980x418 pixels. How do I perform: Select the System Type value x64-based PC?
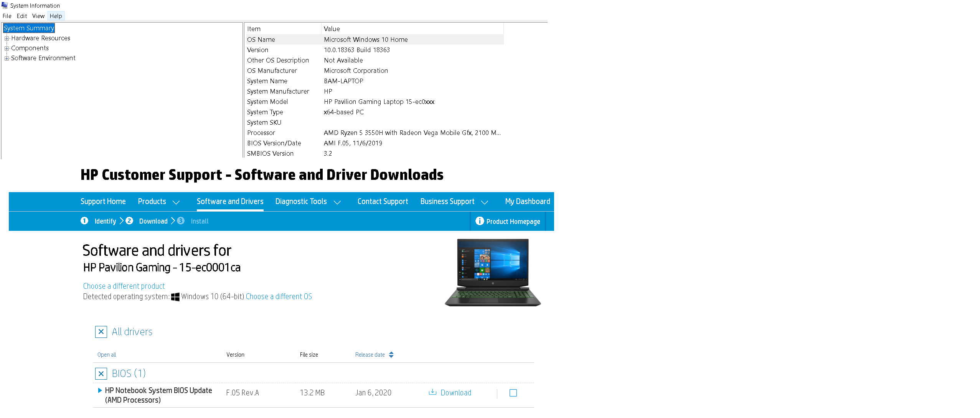click(343, 112)
